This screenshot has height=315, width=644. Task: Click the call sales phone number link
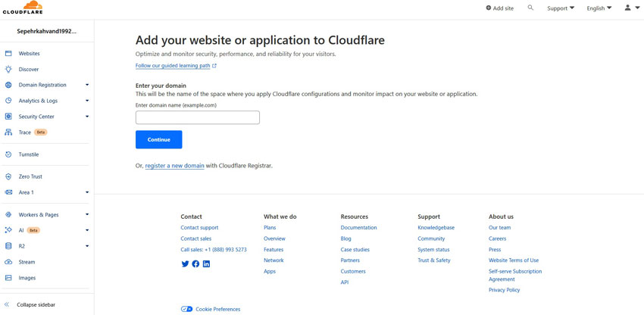(x=214, y=250)
